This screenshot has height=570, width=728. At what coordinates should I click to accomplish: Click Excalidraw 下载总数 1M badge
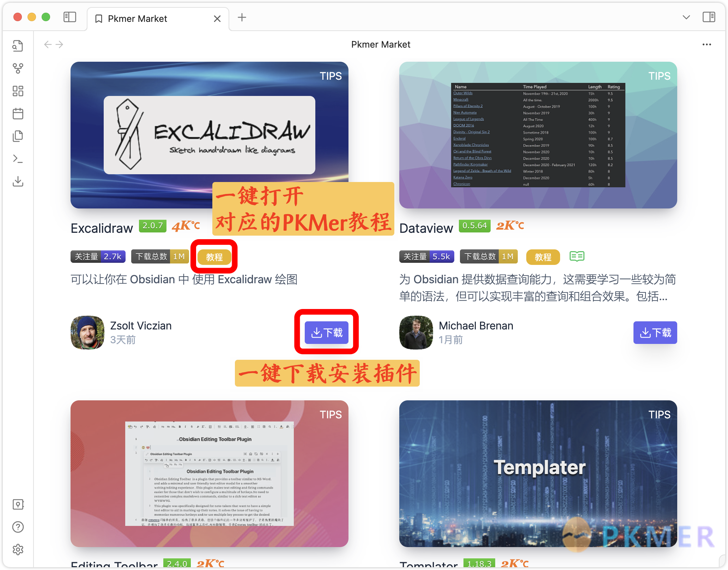pyautogui.click(x=160, y=256)
